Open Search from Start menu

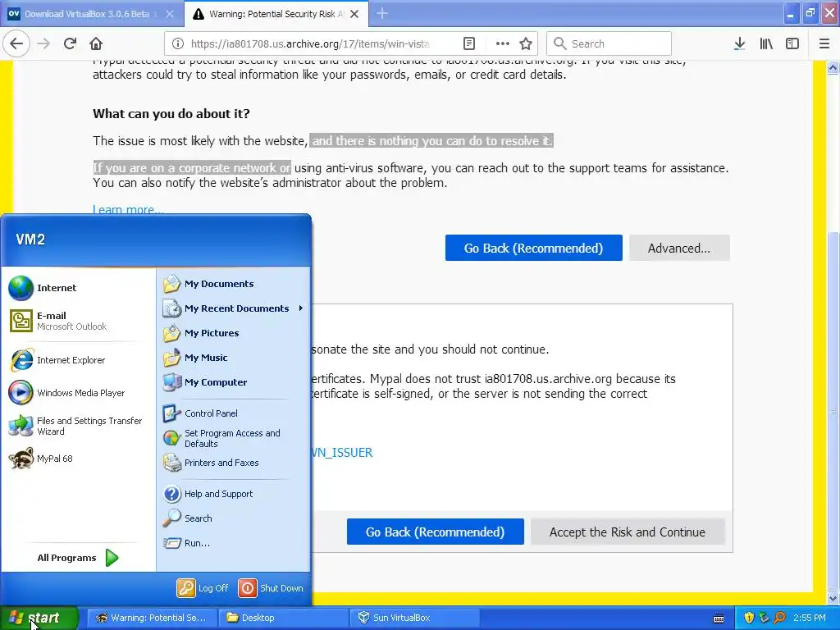click(x=233, y=518)
